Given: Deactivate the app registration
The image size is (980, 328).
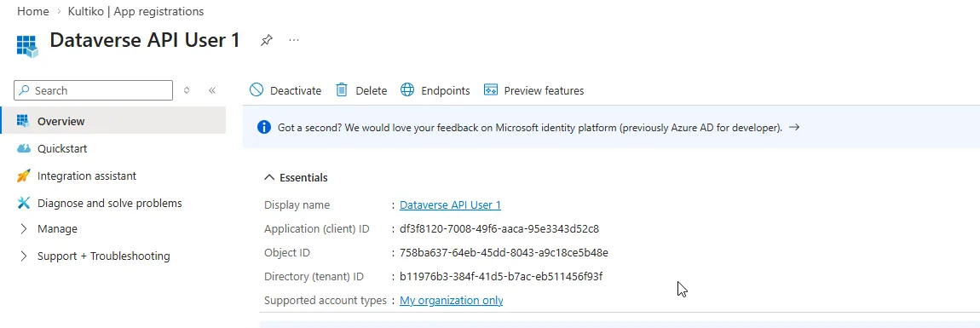Looking at the screenshot, I should click(285, 90).
